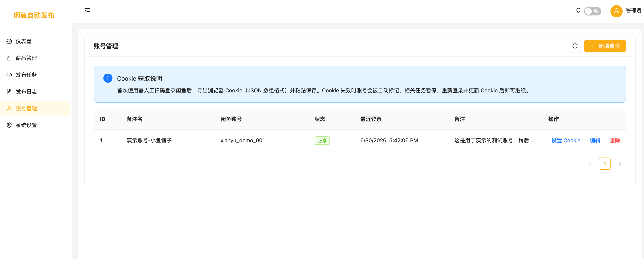Go to 商品管理 in the sidebar

point(35,58)
